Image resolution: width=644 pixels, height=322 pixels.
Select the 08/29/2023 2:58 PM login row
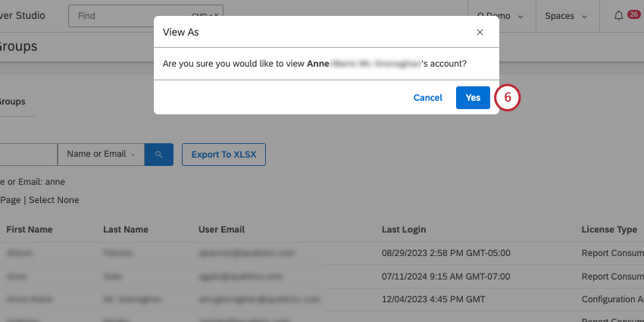tap(446, 252)
